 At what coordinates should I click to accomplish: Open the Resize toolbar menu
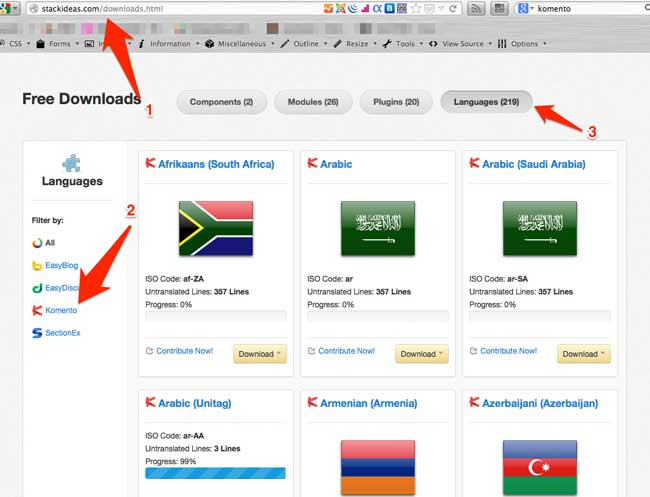point(355,44)
